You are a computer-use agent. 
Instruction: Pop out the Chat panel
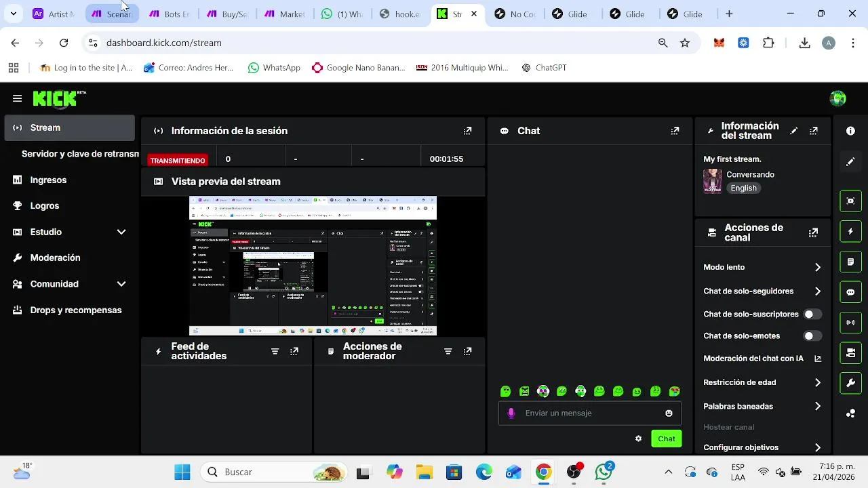(675, 131)
